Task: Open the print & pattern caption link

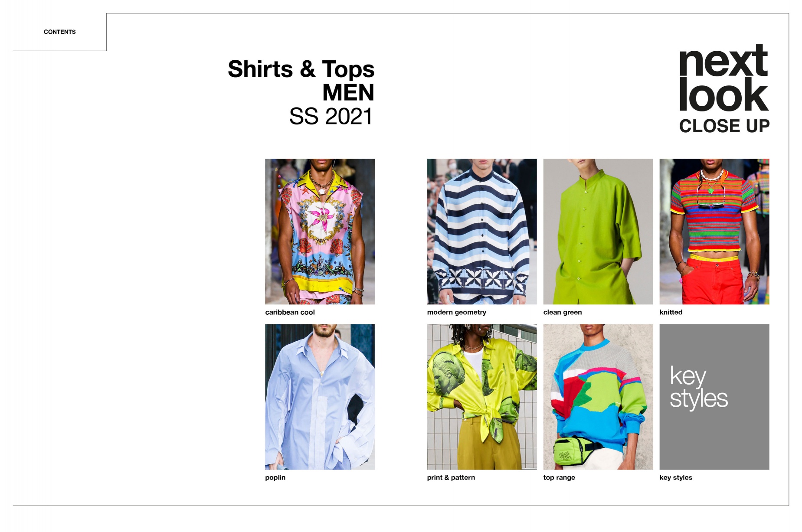Action: click(451, 477)
